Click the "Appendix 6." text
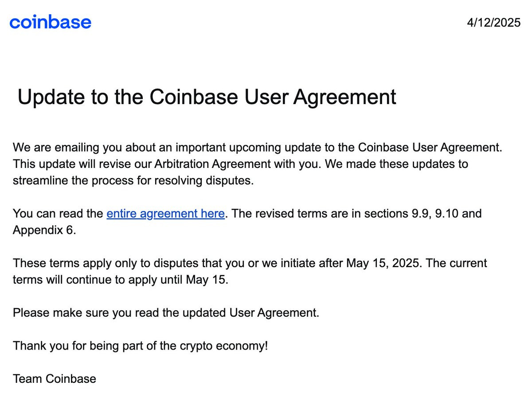The width and height of the screenshot is (532, 405). tap(44, 231)
